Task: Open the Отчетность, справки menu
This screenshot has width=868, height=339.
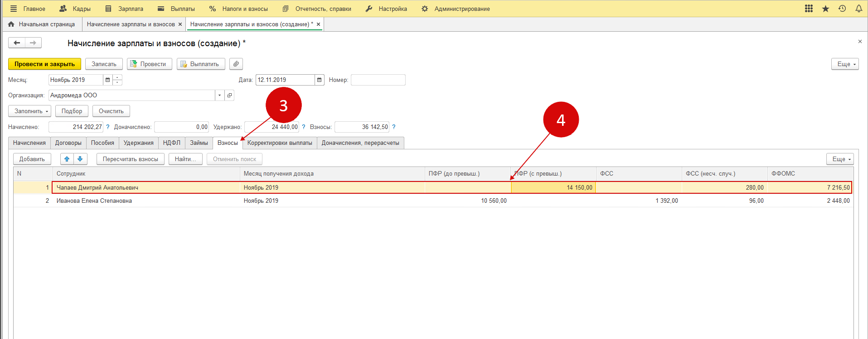Action: coord(317,9)
